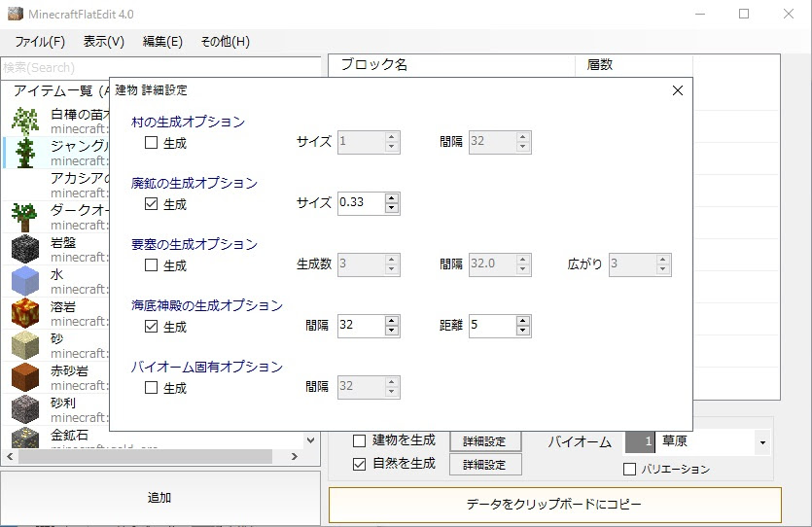Click the 追加 button
Image resolution: width=812 pixels, height=527 pixels.
(160, 498)
